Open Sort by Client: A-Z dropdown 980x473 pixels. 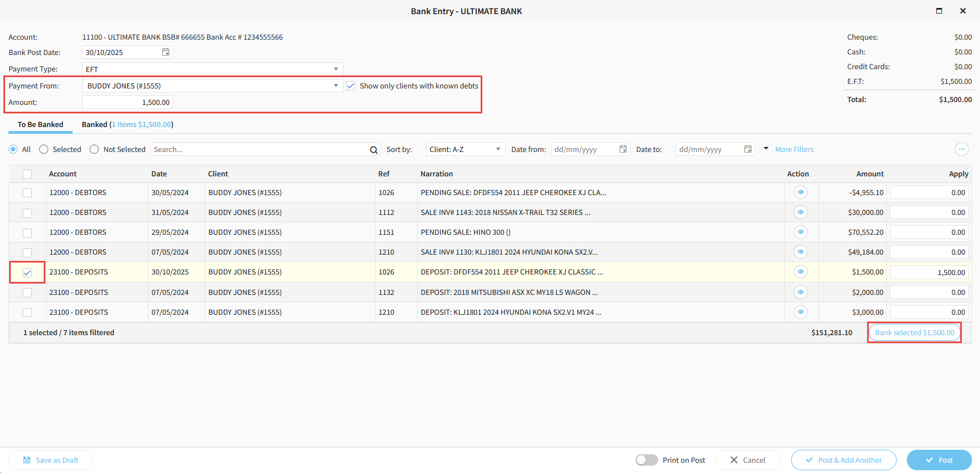pyautogui.click(x=465, y=149)
